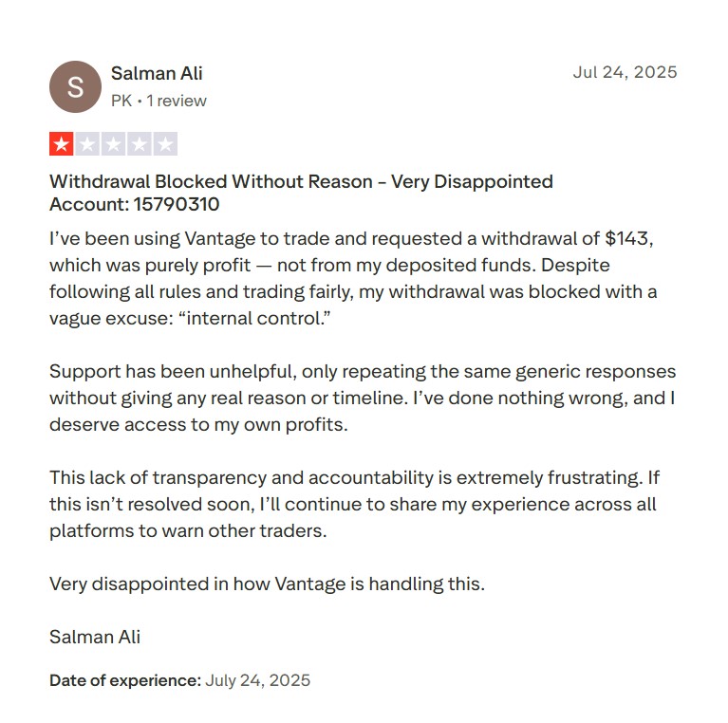
Task: Click the second grey star
Action: (x=87, y=144)
